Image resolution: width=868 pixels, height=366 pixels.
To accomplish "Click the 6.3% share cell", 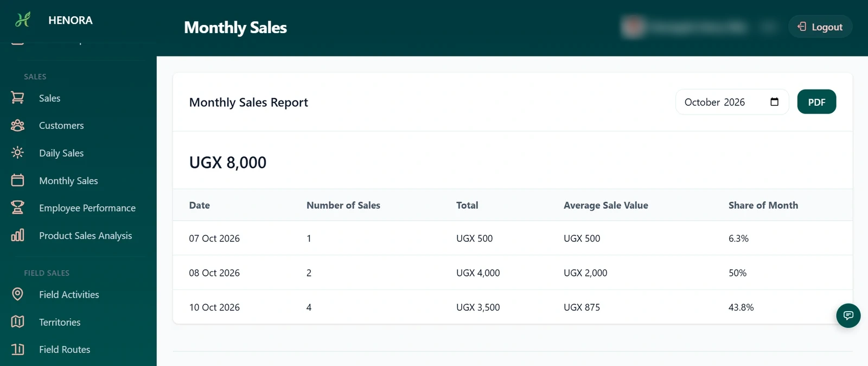I will [x=738, y=238].
